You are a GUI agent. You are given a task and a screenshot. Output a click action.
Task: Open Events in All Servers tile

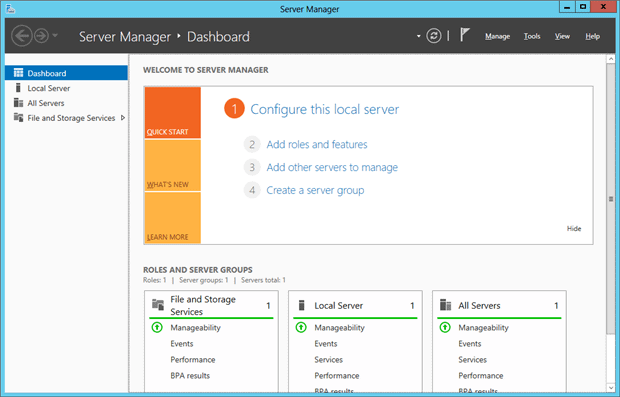[x=469, y=344]
